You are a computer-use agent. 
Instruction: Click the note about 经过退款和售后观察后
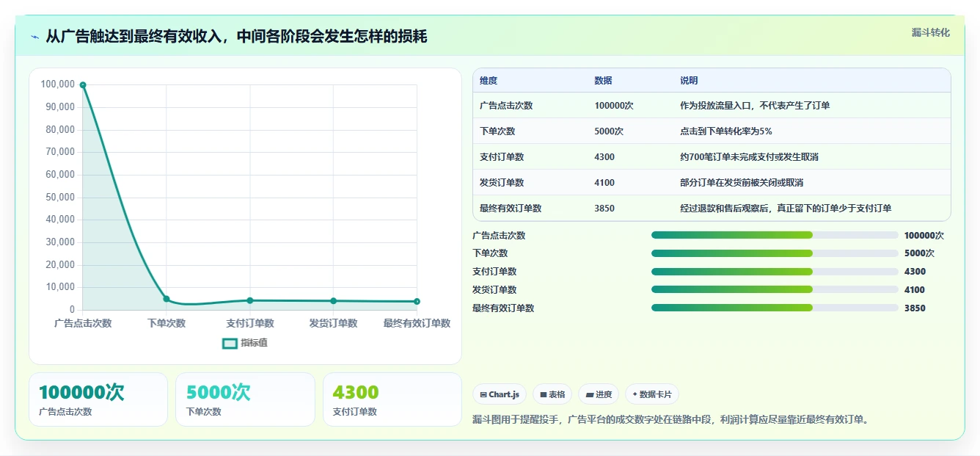tap(786, 209)
